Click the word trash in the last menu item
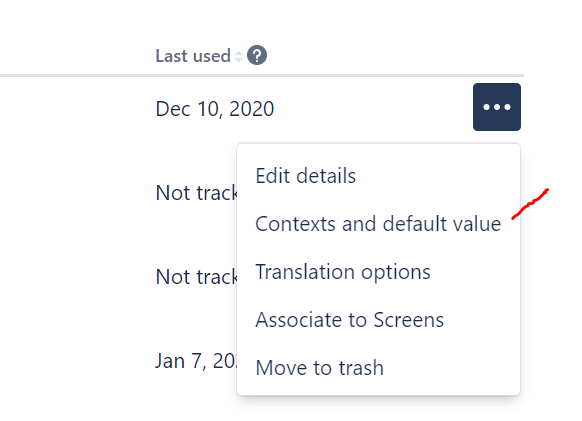The width and height of the screenshot is (582, 421). (x=361, y=368)
